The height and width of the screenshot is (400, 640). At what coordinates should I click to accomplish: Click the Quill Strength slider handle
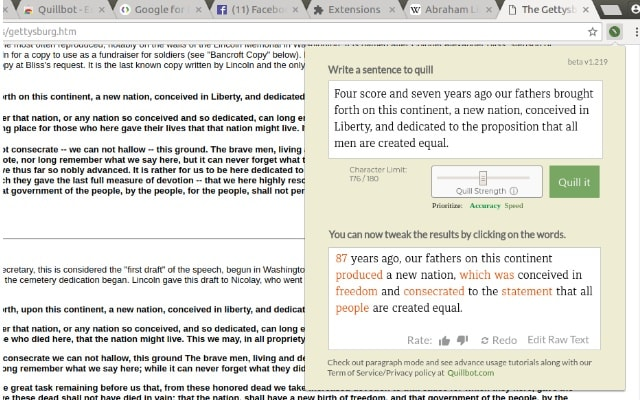click(483, 178)
